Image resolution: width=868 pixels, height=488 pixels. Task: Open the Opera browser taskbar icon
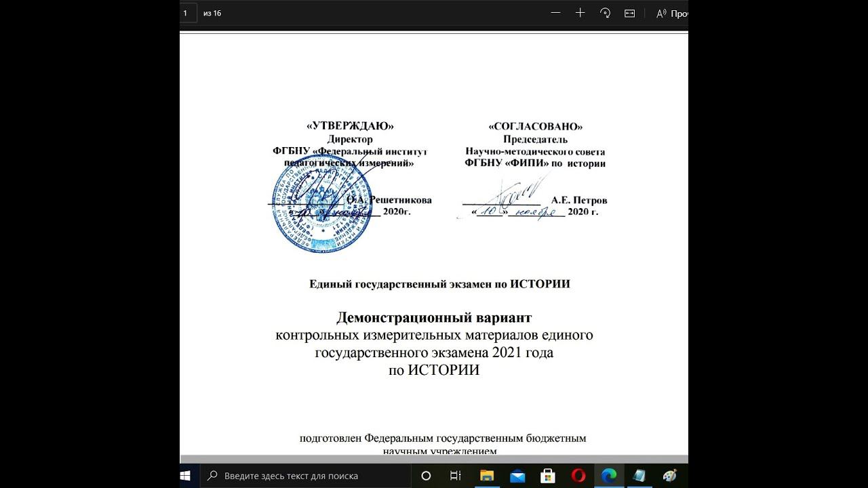(578, 476)
